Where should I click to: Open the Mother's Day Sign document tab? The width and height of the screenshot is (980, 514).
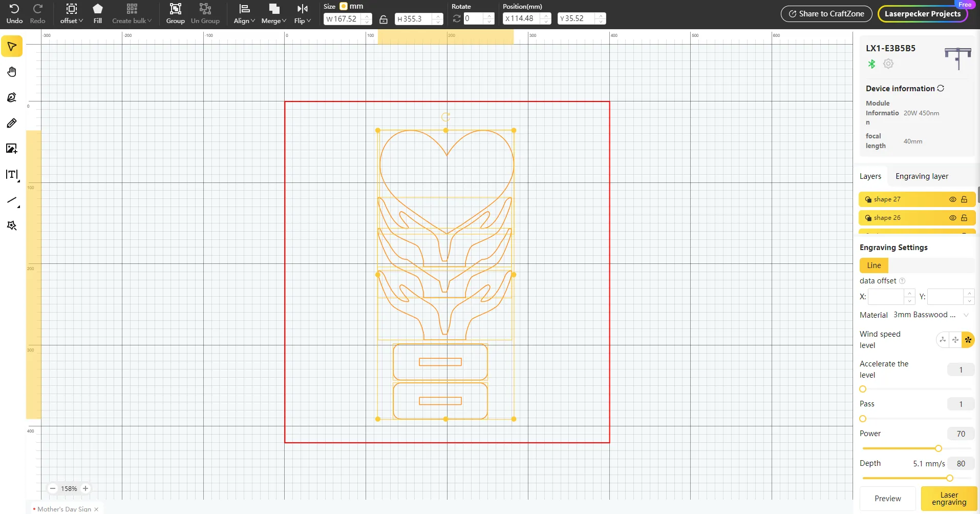[64, 509]
